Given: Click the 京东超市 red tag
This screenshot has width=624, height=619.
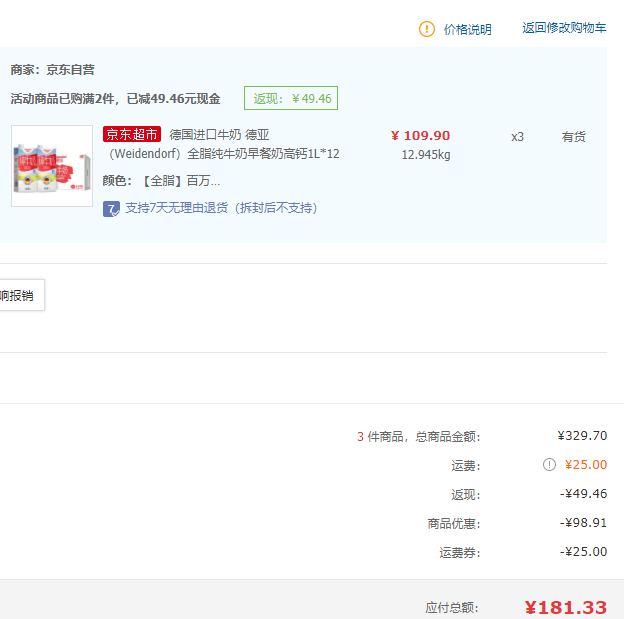Looking at the screenshot, I should (x=132, y=134).
